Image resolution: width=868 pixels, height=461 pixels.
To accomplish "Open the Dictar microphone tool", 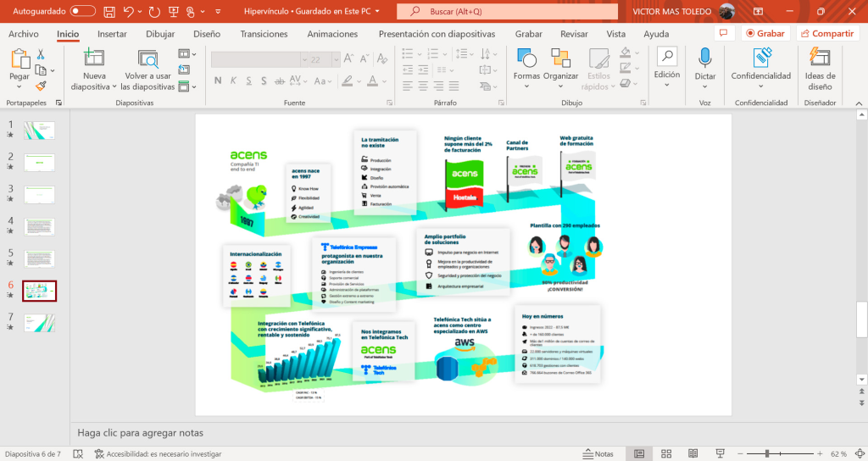I will (704, 66).
